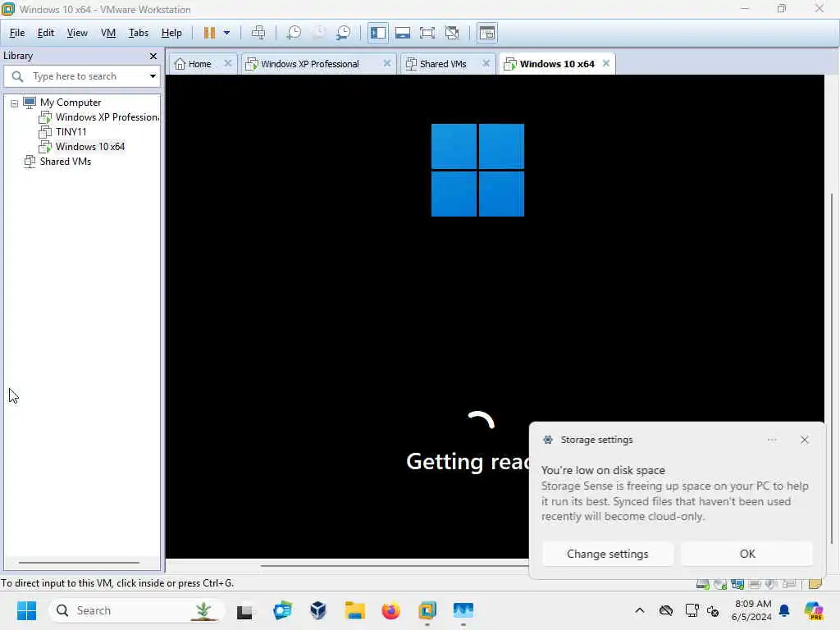Click the OneDrive cloud tray icon
Screen dimensions: 840x630
point(666,610)
